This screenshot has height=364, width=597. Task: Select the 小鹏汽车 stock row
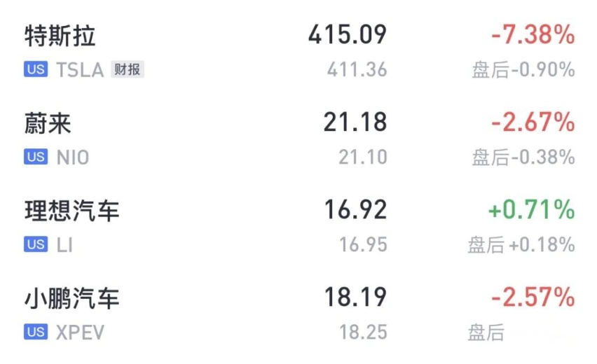tap(299, 314)
